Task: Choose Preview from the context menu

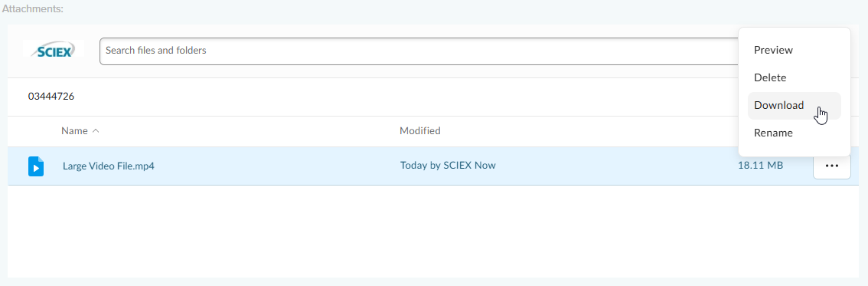Action: [773, 50]
